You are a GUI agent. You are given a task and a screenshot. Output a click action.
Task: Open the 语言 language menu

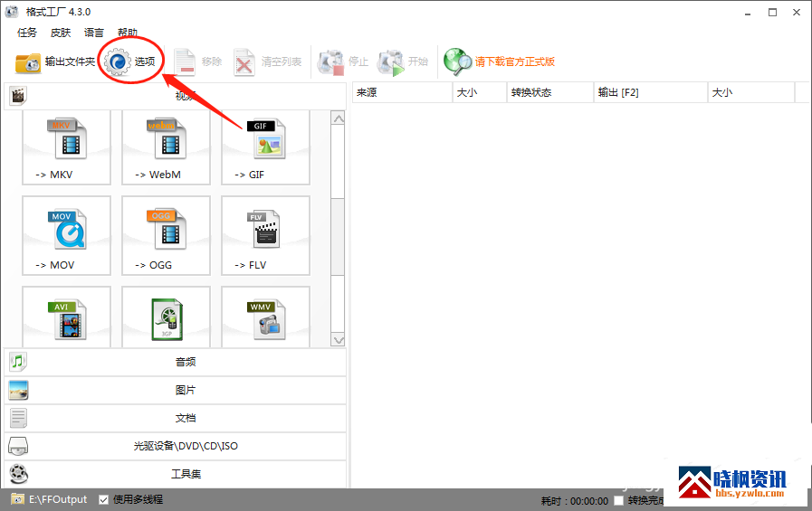pos(94,33)
